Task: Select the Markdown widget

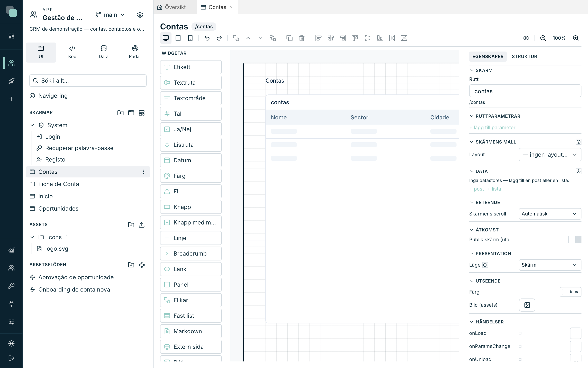Action: pyautogui.click(x=191, y=331)
